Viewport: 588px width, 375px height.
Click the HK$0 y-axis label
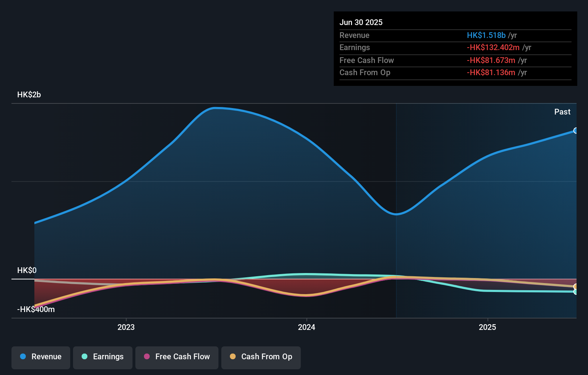coord(27,271)
